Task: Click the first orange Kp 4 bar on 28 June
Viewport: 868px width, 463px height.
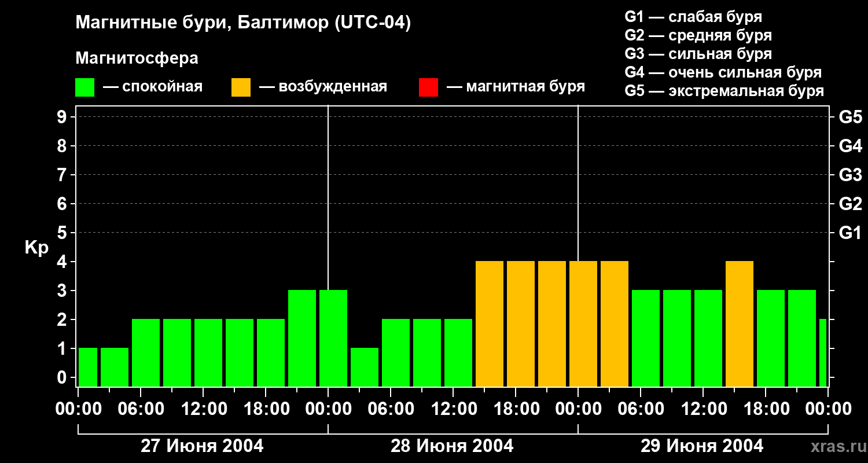Action: tap(490, 324)
